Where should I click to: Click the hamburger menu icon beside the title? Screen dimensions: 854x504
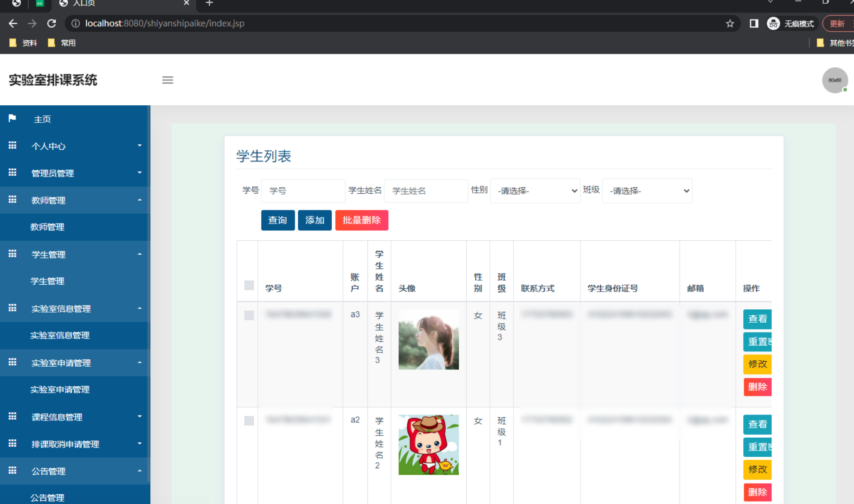pos(167,80)
